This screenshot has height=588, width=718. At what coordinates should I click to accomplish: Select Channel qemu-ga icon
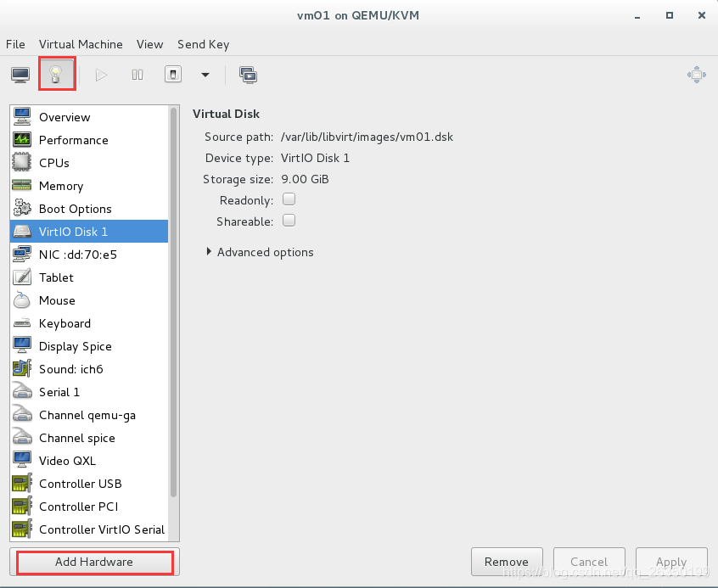22,414
